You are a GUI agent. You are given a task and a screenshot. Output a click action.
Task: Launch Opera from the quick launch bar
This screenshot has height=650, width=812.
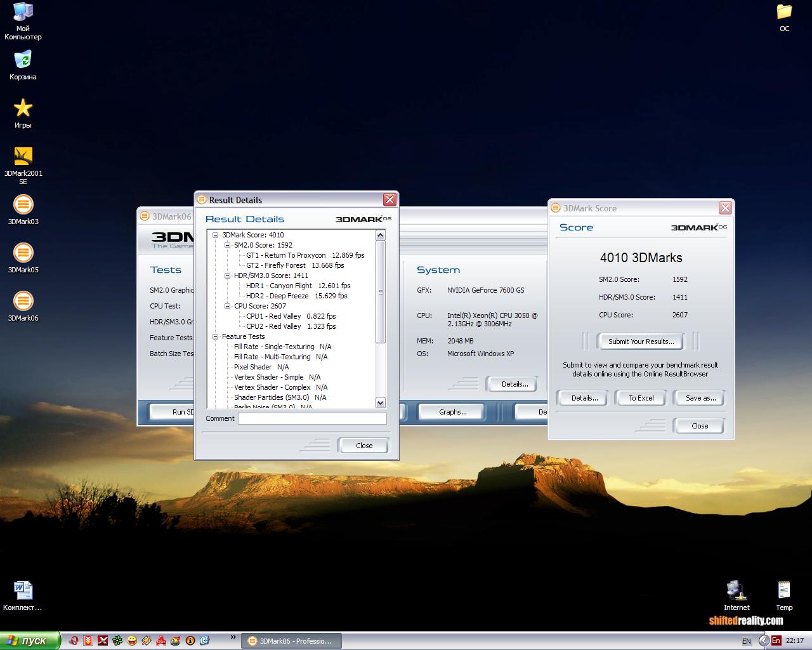pos(75,640)
